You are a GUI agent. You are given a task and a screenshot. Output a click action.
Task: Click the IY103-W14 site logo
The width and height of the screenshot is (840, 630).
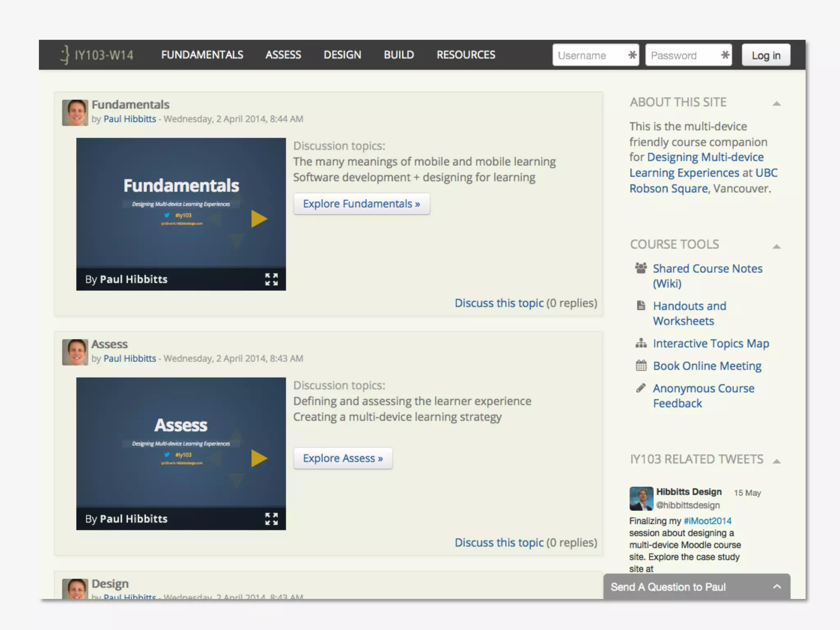97,55
